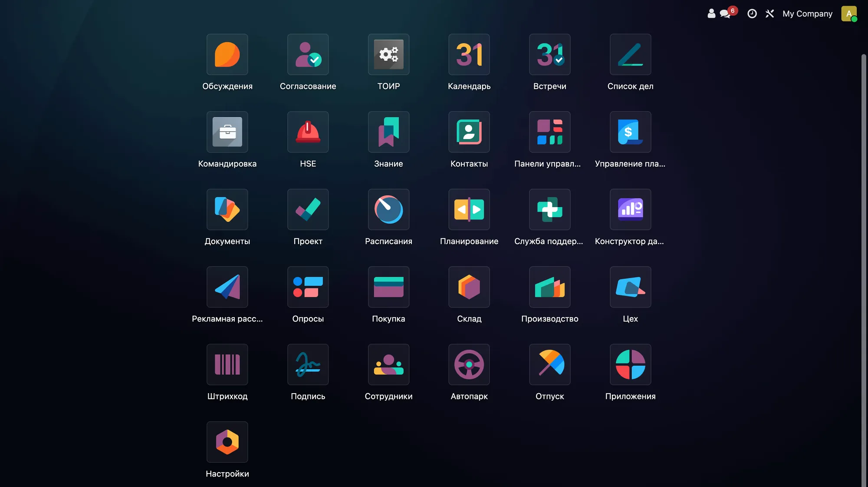The width and height of the screenshot is (868, 487).
Task: Open the Автопарк app
Action: [x=469, y=364]
